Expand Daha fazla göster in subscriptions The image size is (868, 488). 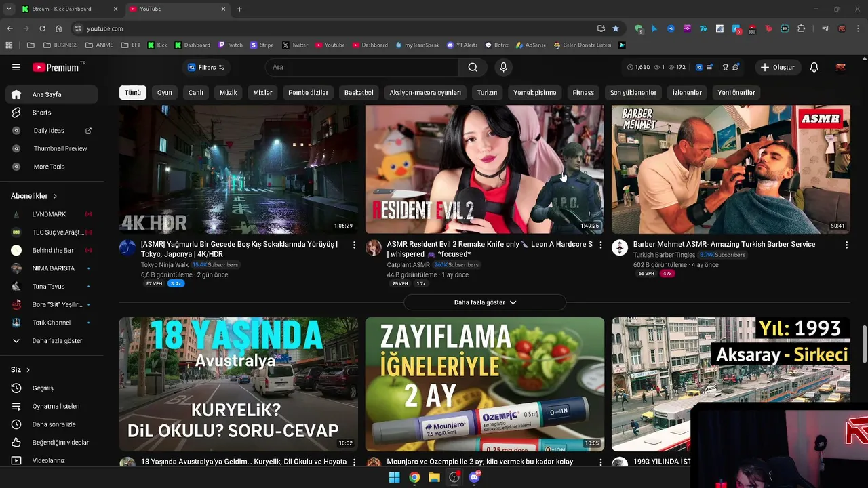coord(52,341)
